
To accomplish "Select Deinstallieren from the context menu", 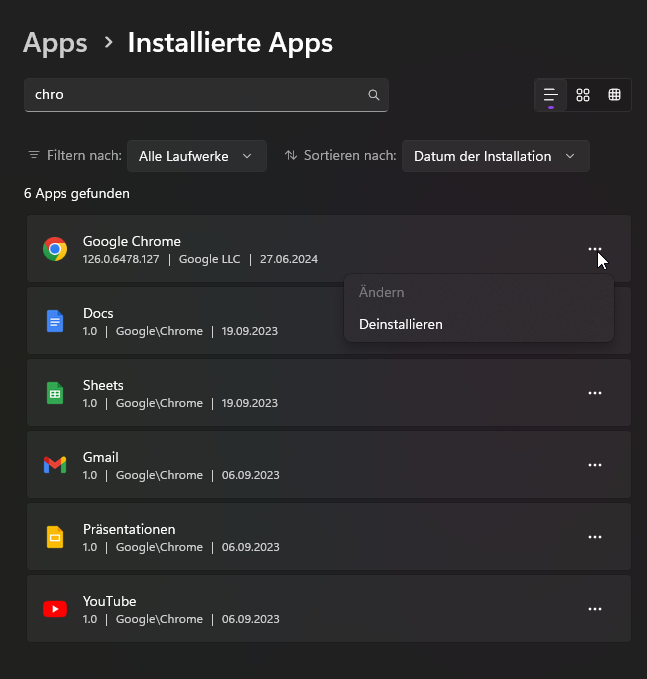I will [479, 324].
